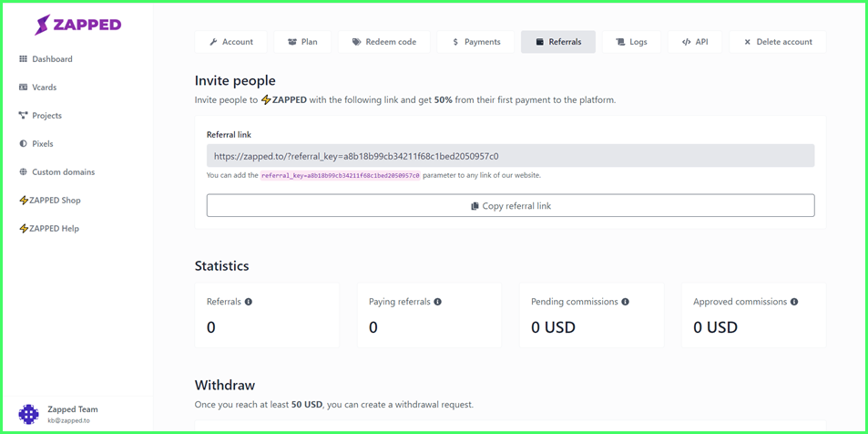Viewport: 868px width, 434px height.
Task: Click the pink referral_key code snippet
Action: (341, 176)
